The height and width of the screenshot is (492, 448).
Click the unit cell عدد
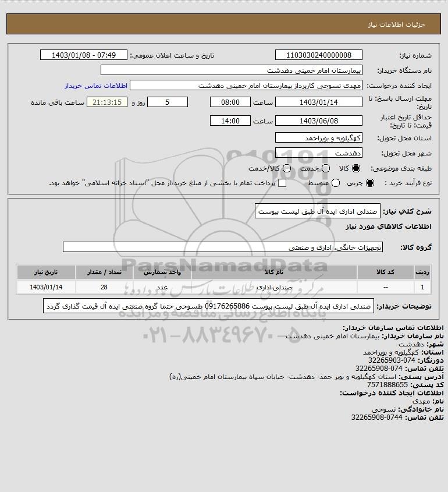[162, 287]
